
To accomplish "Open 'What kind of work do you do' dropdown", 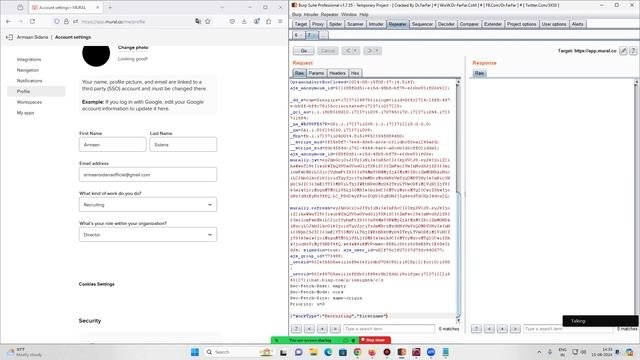I will click(x=148, y=204).
